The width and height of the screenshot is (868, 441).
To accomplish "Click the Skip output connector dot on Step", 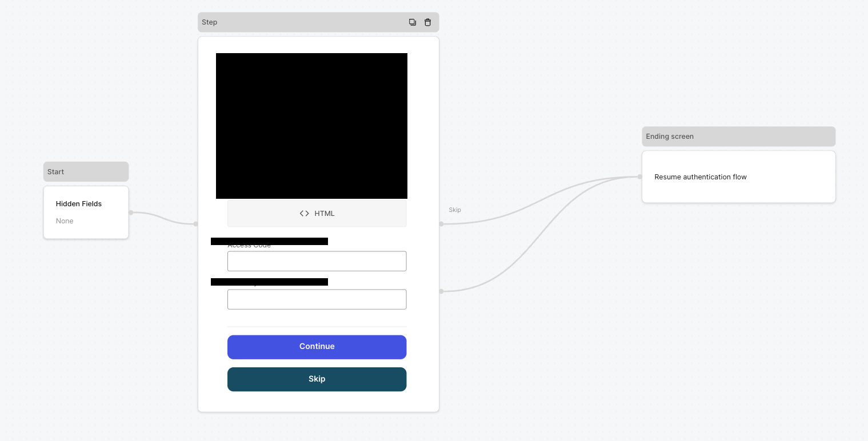I will tap(441, 224).
